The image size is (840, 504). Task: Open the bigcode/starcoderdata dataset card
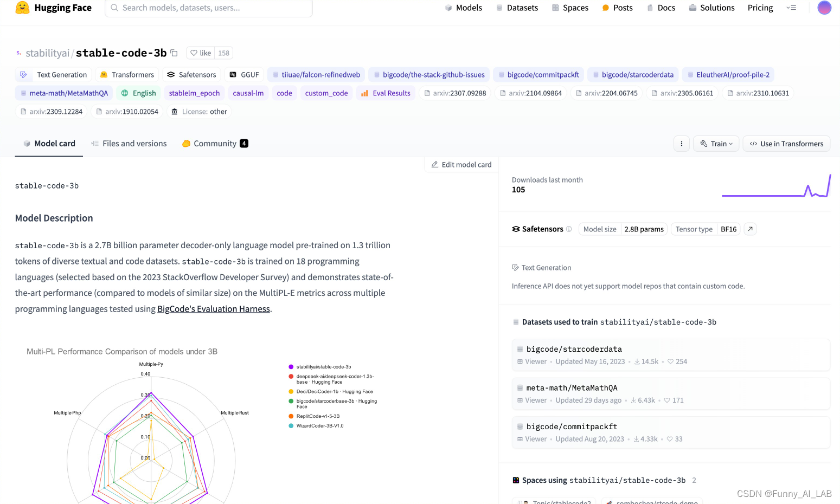671,355
